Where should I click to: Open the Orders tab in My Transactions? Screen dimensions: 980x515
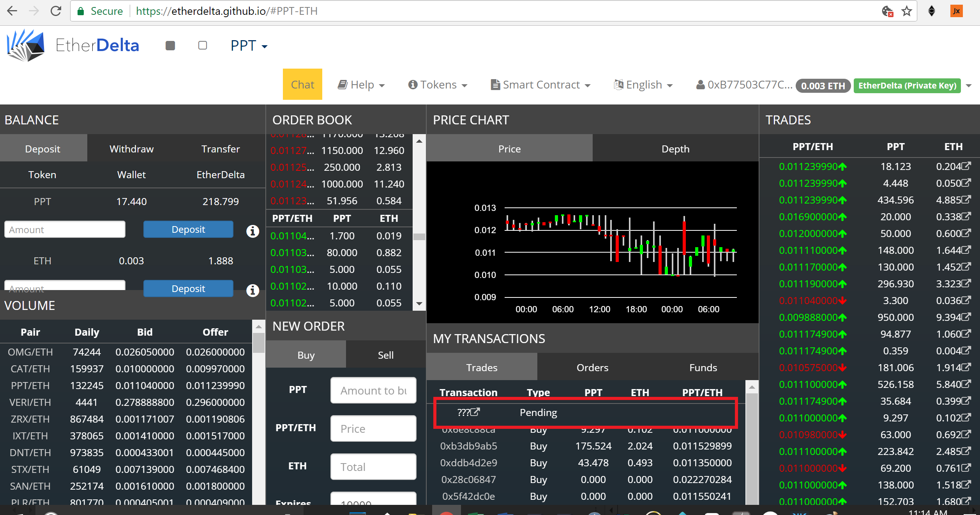592,367
